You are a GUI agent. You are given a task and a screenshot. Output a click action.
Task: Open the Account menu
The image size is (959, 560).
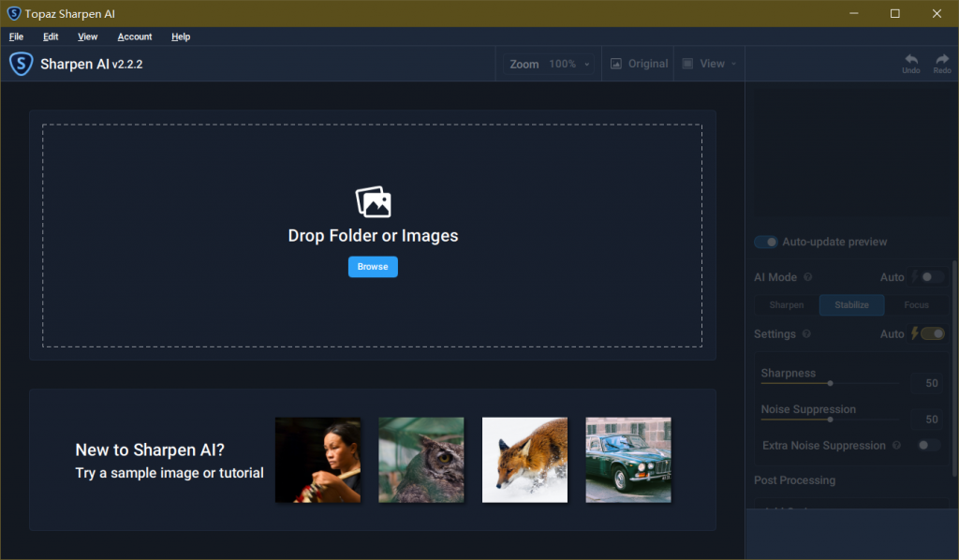(135, 37)
